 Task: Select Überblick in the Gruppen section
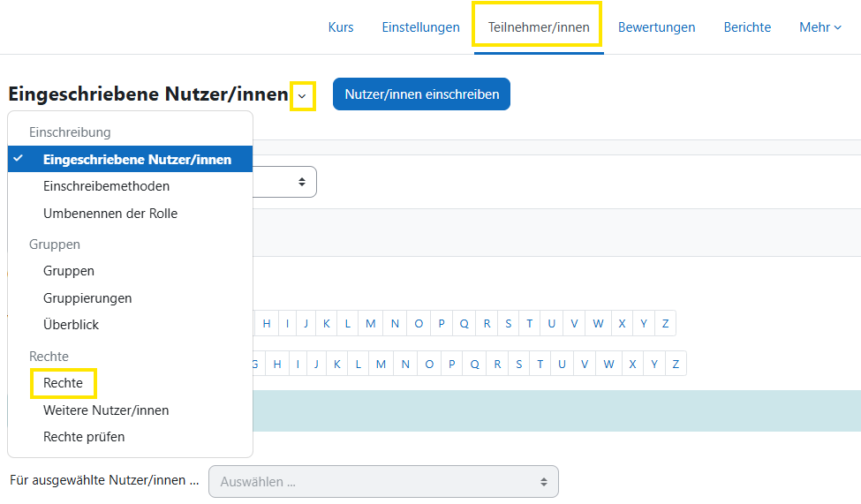point(71,325)
